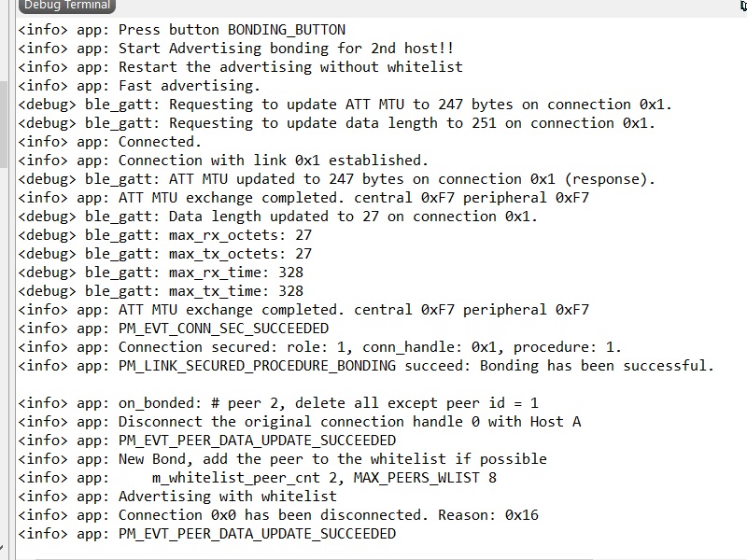Click the 'Requesting to update data length' line
Viewport: 747px width, 560px height.
click(x=336, y=123)
